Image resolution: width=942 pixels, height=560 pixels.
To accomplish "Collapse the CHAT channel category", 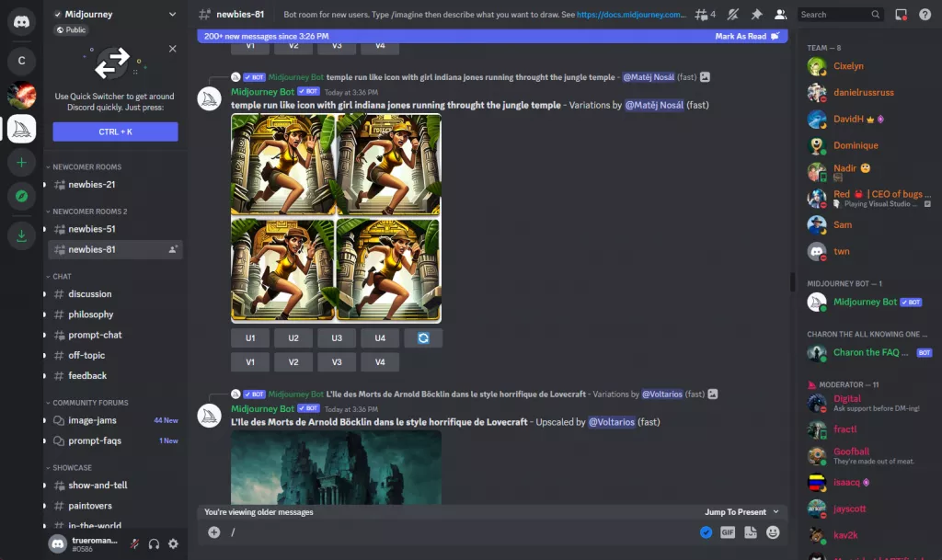I will pyautogui.click(x=63, y=276).
